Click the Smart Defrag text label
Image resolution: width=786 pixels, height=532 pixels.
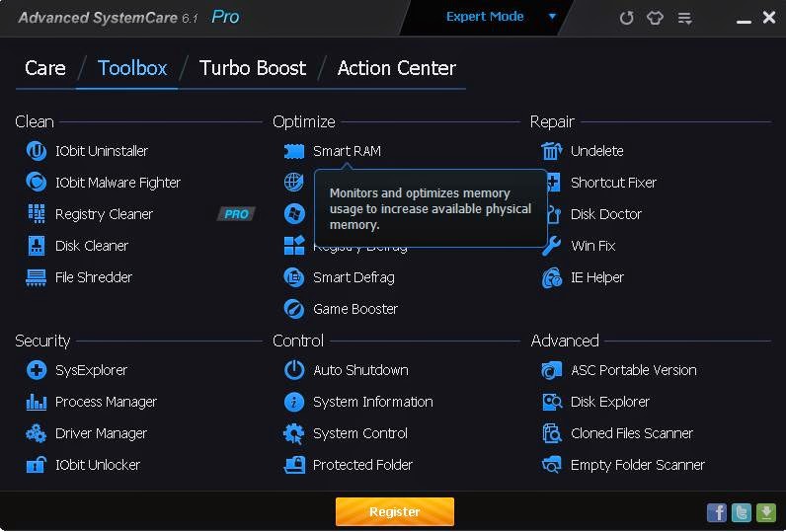pyautogui.click(x=354, y=277)
